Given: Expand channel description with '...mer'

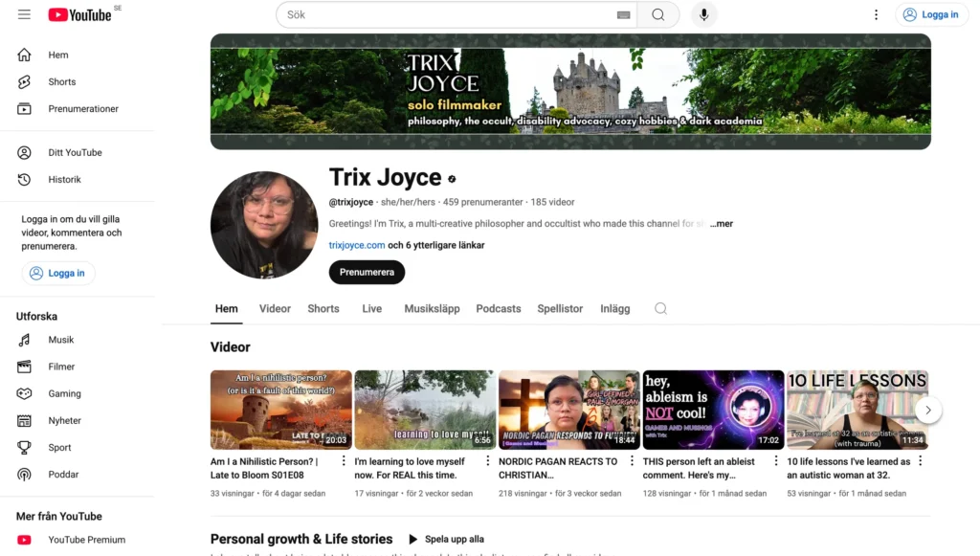Looking at the screenshot, I should click(x=722, y=224).
